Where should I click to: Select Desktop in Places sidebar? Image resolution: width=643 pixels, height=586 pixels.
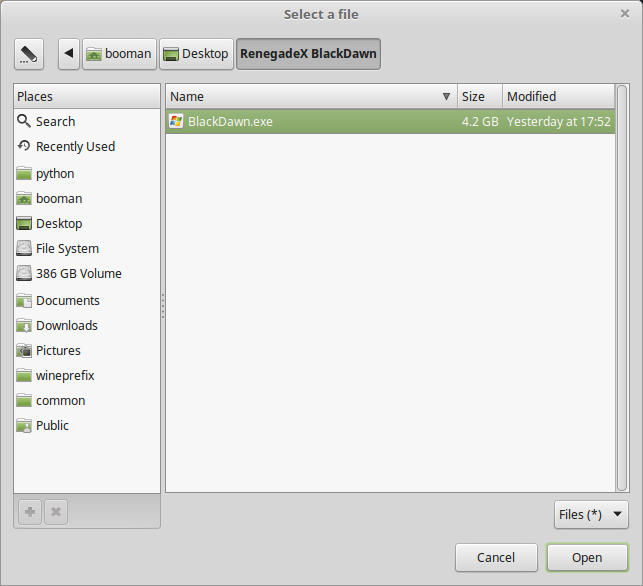[87, 223]
